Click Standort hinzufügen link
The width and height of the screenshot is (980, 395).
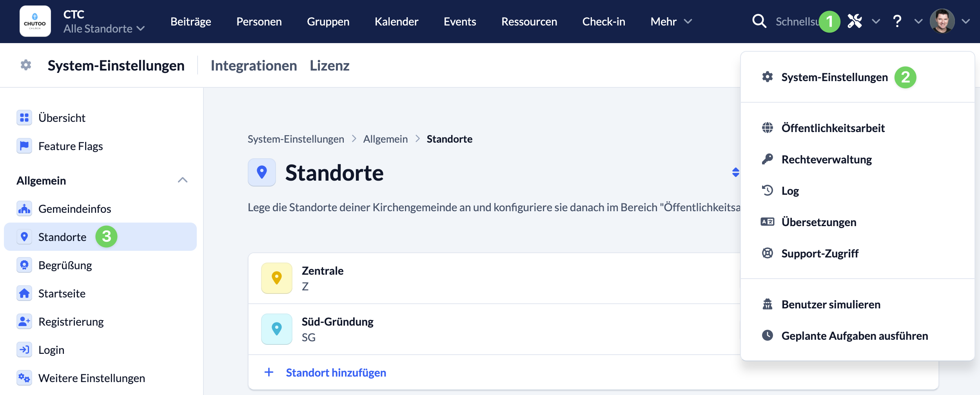pyautogui.click(x=336, y=373)
